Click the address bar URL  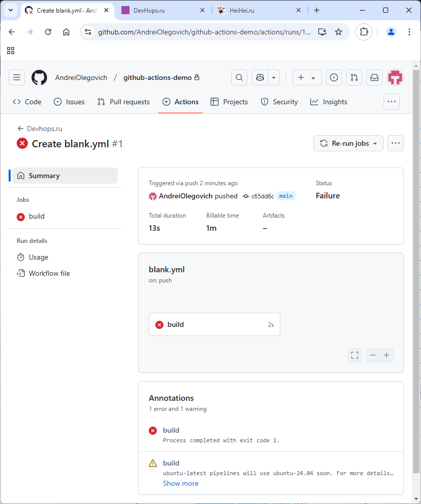coord(204,32)
